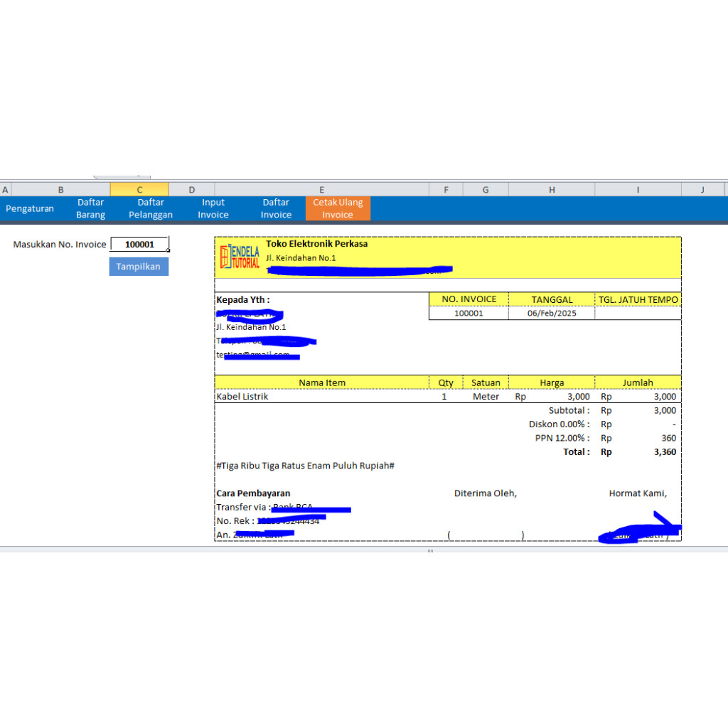Click the date 06/Feb/2025 cell
This screenshot has width=728, height=728.
pos(552,313)
